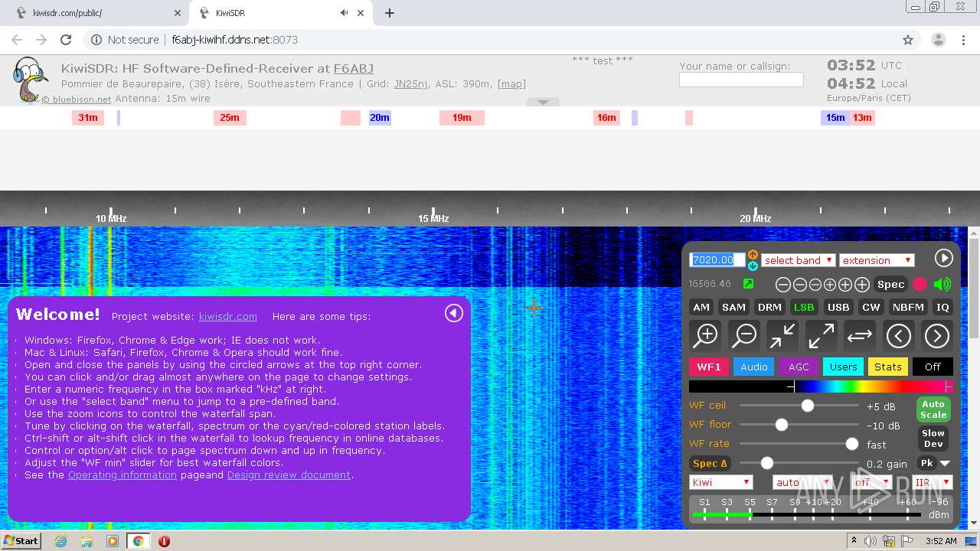Select IQ mode
The width and height of the screenshot is (980, 551).
942,307
